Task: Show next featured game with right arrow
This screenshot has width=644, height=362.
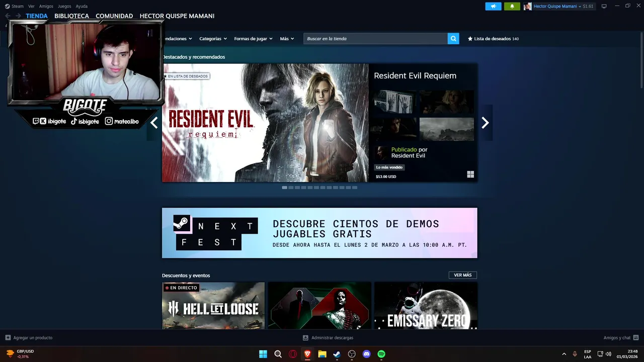Action: click(x=485, y=123)
